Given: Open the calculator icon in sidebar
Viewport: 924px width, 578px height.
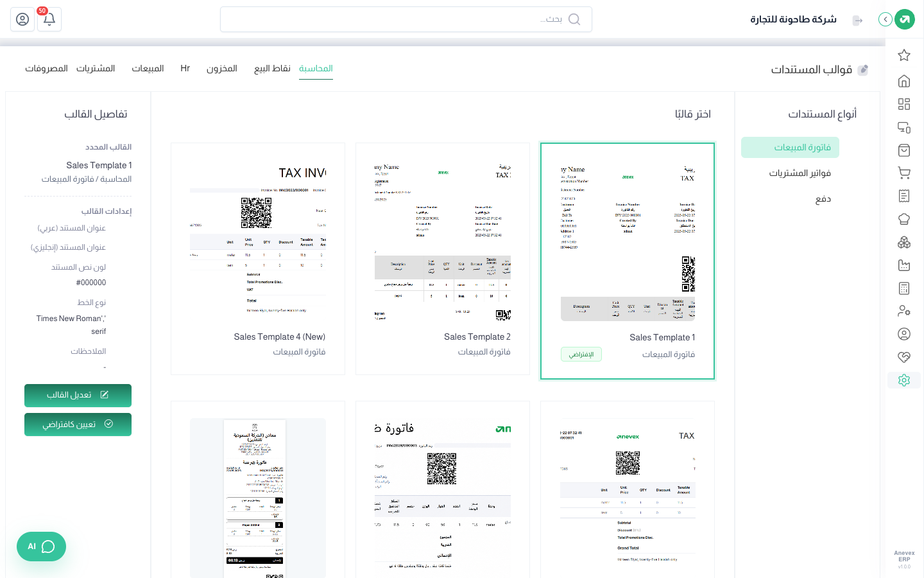Looking at the screenshot, I should point(904,288).
